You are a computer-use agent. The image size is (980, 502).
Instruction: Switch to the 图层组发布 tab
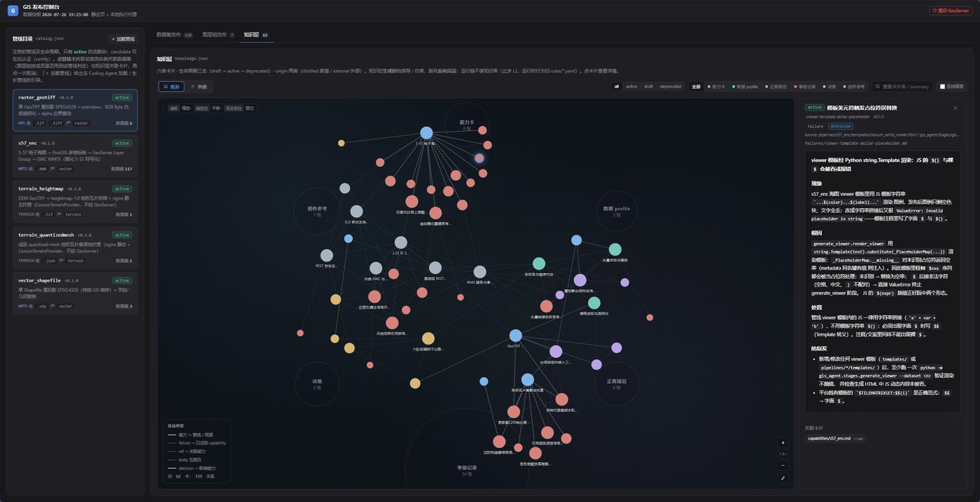[x=218, y=34]
